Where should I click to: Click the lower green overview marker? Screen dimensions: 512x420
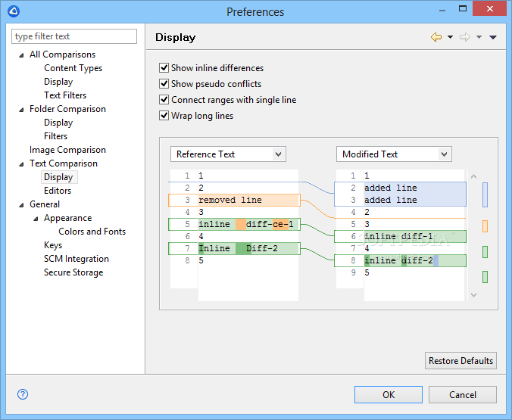(x=485, y=277)
